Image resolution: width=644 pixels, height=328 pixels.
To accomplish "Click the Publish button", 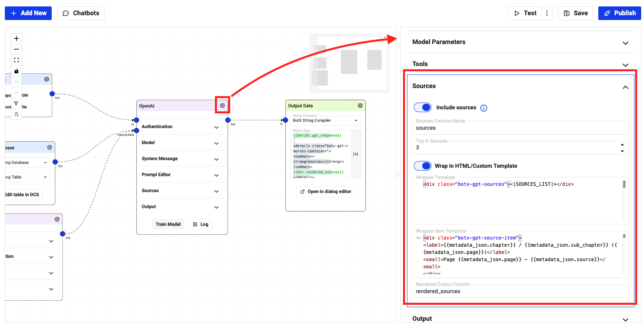I will 619,13.
